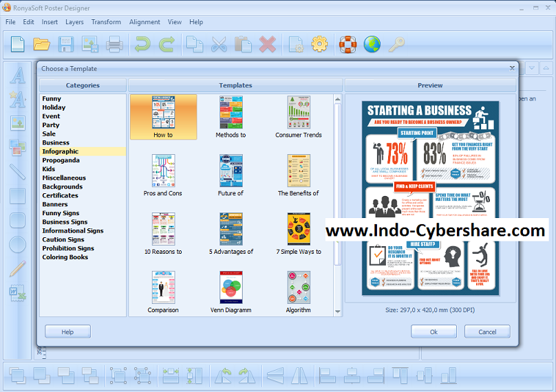The height and width of the screenshot is (392, 556).
Task: Click the New document toolbar icon
Action: (17, 44)
